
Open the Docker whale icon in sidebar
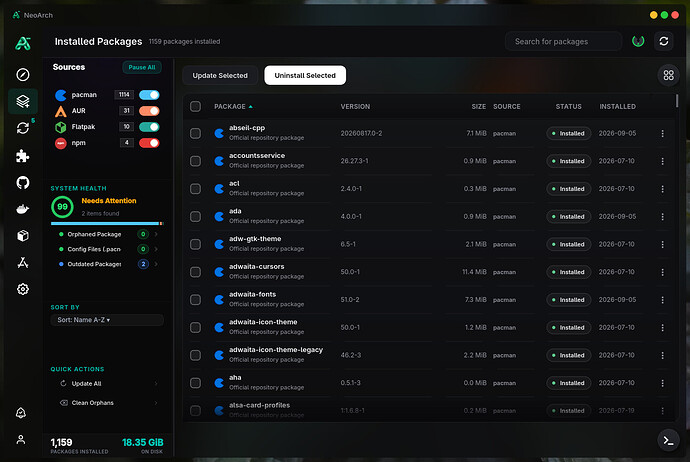(x=23, y=209)
